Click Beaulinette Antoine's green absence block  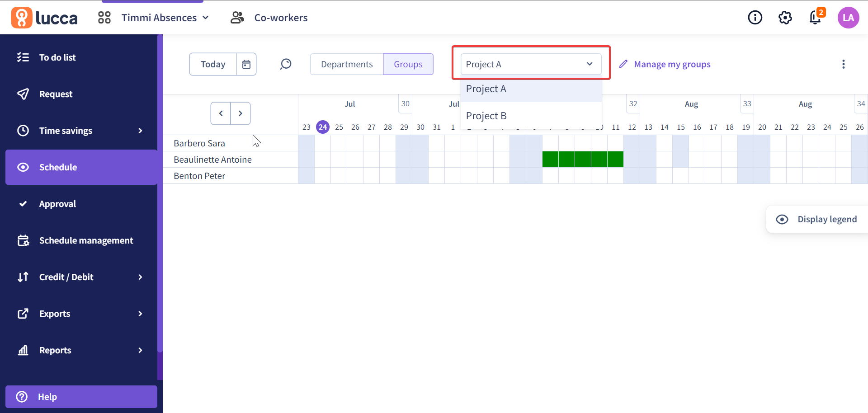click(583, 160)
